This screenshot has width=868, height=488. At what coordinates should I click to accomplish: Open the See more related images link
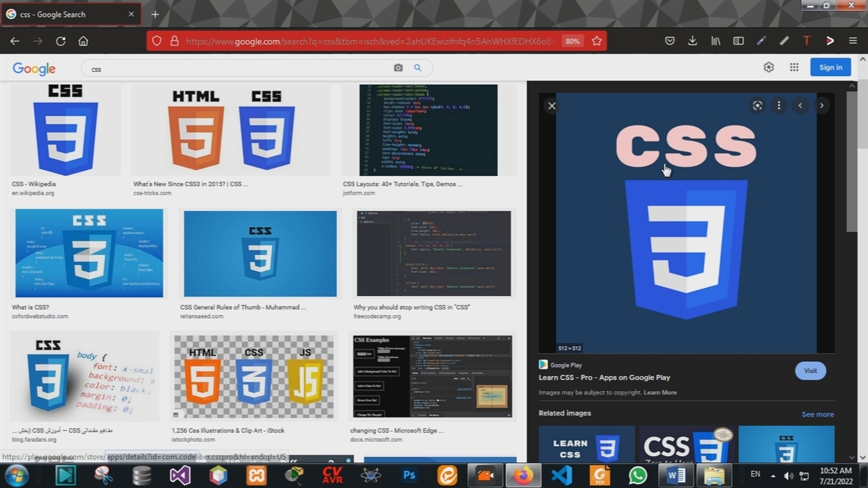tap(817, 414)
